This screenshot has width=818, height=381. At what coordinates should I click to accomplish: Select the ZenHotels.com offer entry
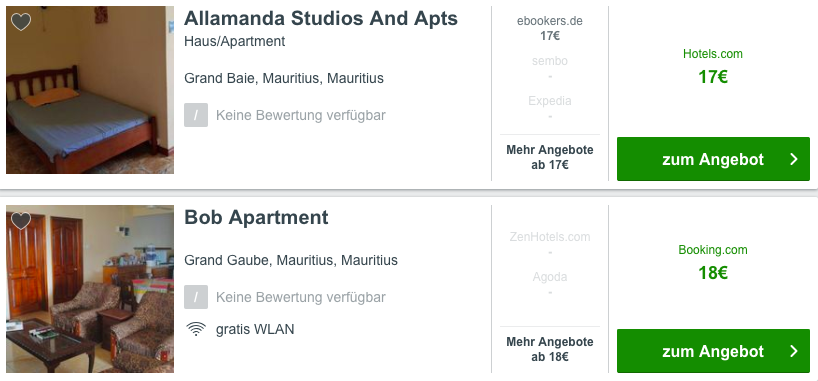[550, 244]
